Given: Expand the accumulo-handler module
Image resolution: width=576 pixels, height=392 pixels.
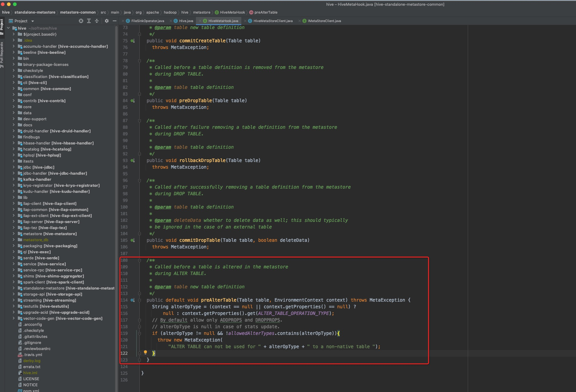Looking at the screenshot, I should tap(14, 46).
